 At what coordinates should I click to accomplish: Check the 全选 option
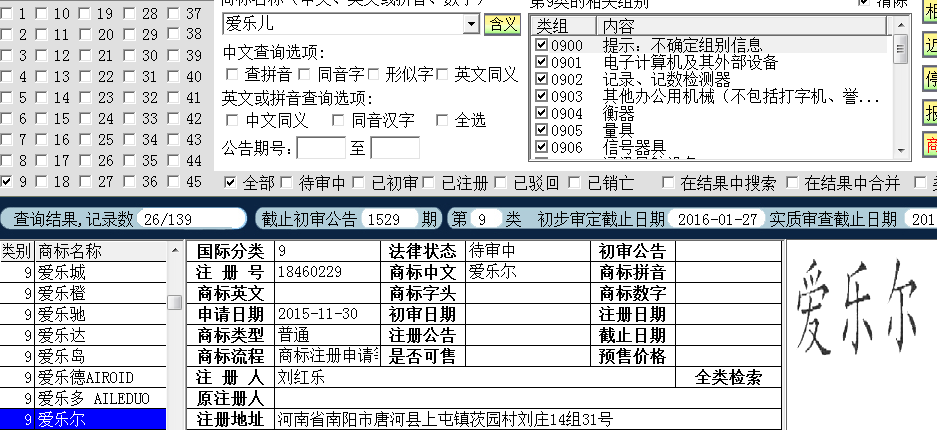pyautogui.click(x=442, y=121)
